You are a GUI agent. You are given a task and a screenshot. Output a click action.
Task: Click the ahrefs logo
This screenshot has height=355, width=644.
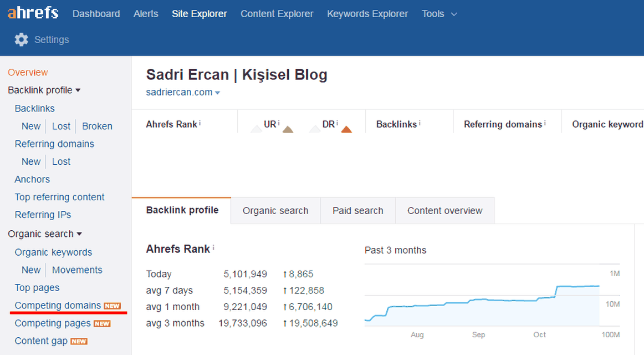33,13
